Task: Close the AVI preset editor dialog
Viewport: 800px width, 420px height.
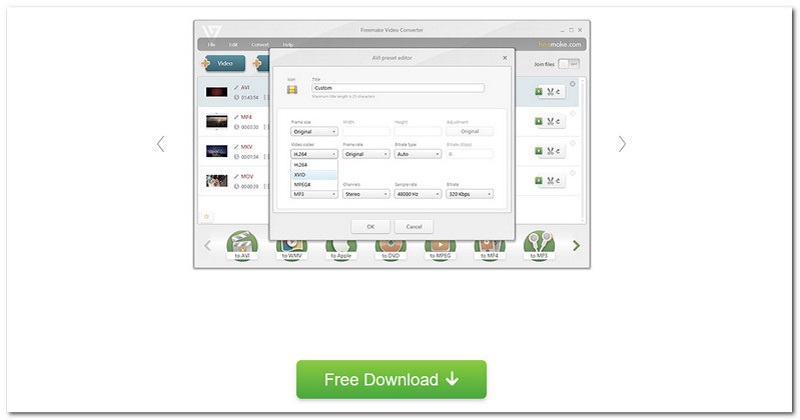Action: pyautogui.click(x=505, y=58)
